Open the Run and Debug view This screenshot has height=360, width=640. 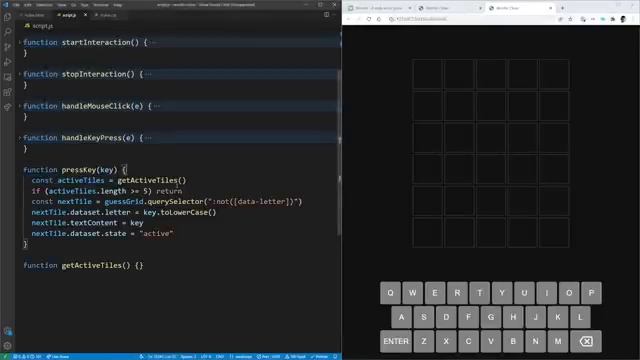7,62
